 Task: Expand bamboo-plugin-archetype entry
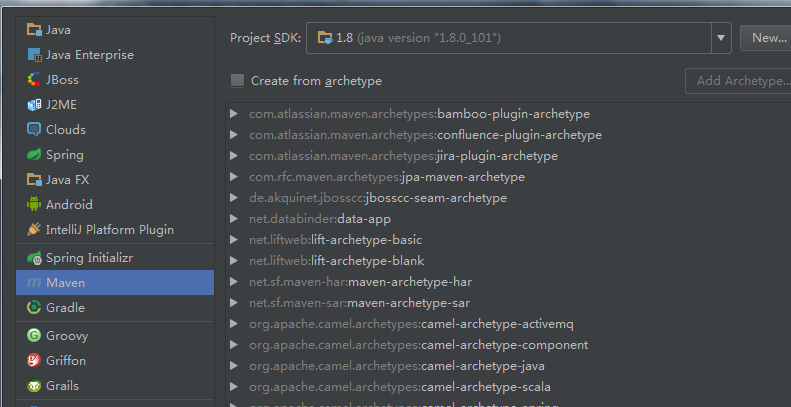[234, 113]
